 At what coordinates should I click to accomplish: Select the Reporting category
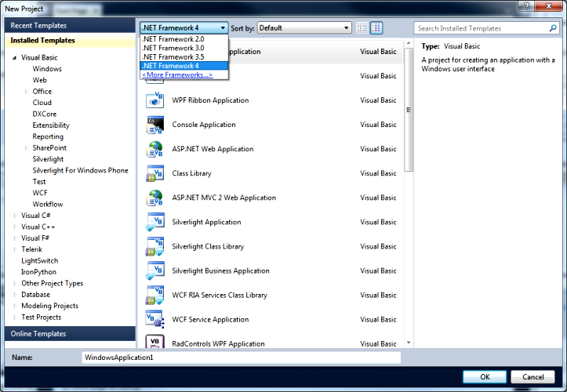point(48,136)
